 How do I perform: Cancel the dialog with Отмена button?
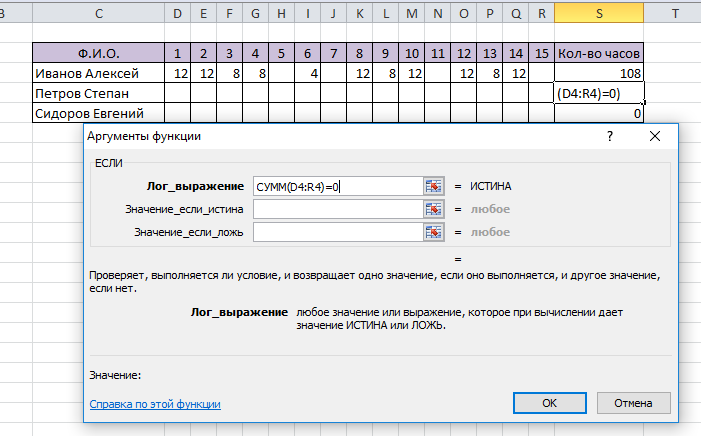pyautogui.click(x=633, y=403)
